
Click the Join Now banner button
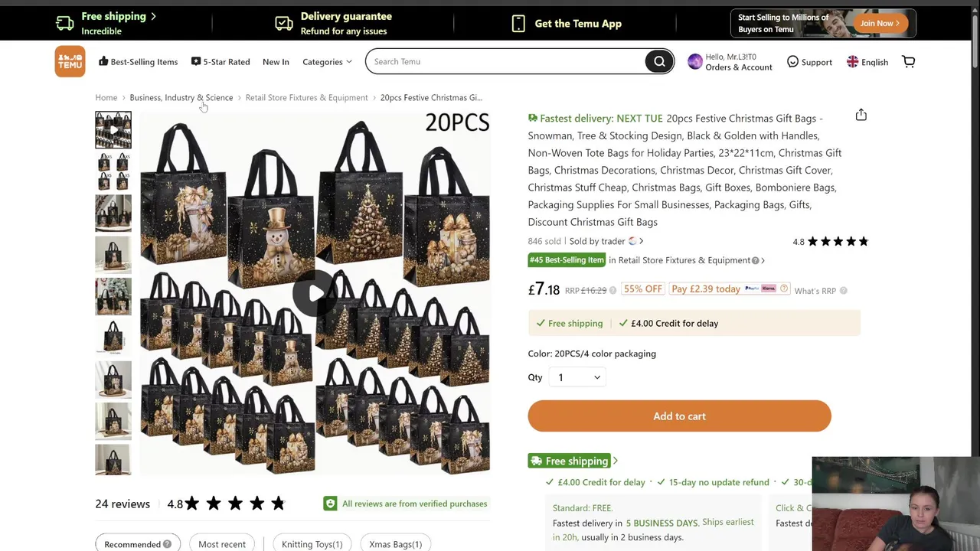pyautogui.click(x=879, y=23)
